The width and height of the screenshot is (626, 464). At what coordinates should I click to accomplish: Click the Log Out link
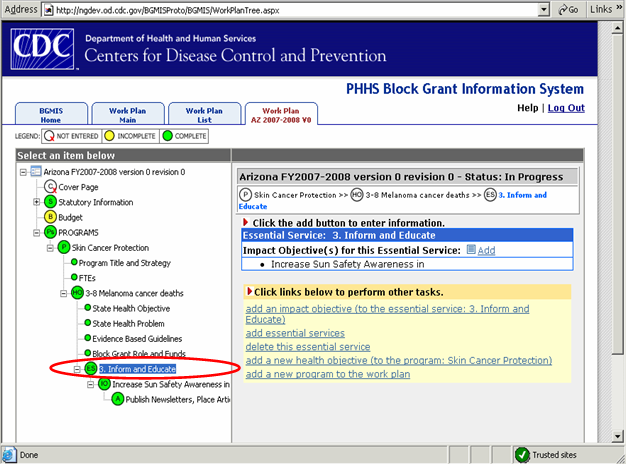tap(566, 108)
